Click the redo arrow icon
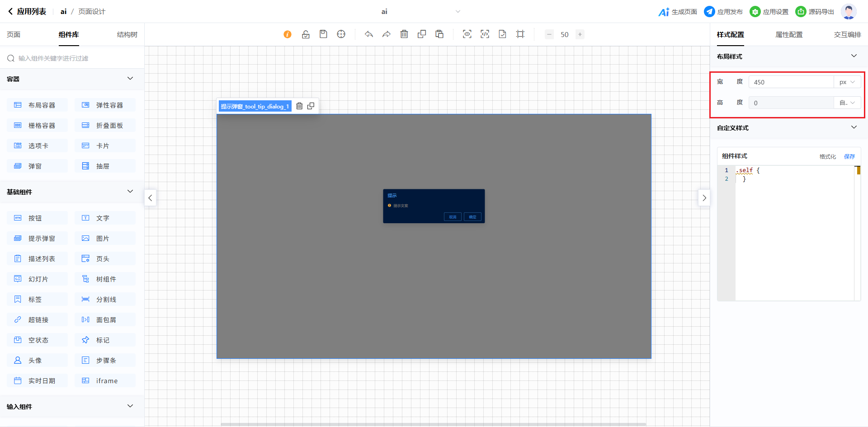Viewport: 868px width, 427px height. pyautogui.click(x=387, y=34)
